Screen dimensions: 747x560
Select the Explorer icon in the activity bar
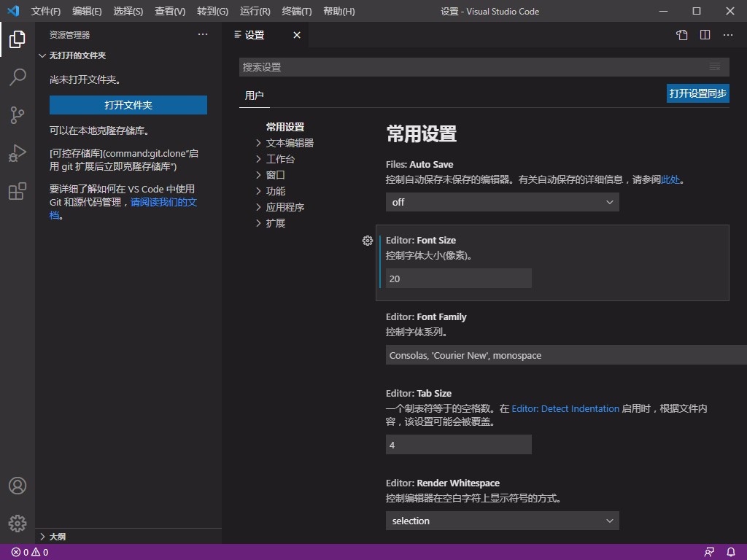click(17, 40)
